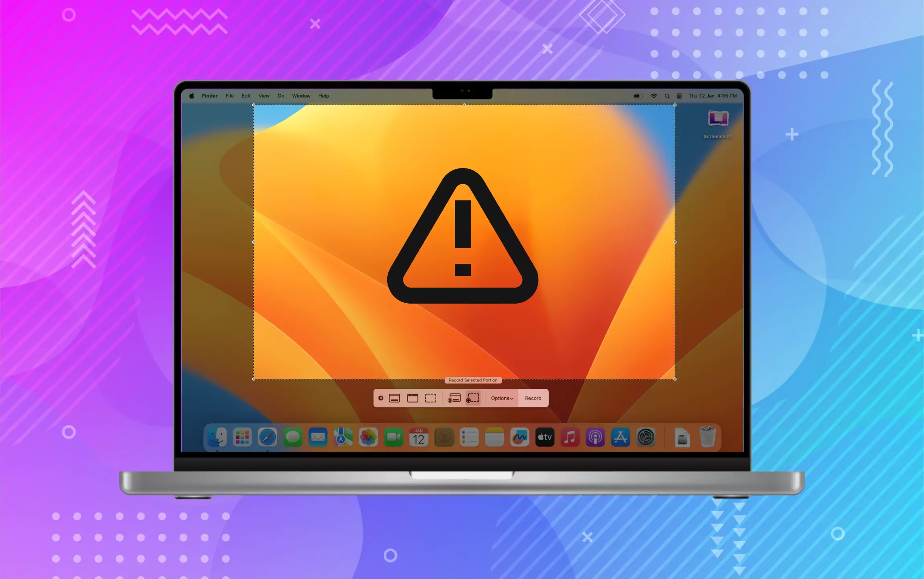The width and height of the screenshot is (924, 579).
Task: Enable the selected portion record toggle
Action: click(473, 398)
